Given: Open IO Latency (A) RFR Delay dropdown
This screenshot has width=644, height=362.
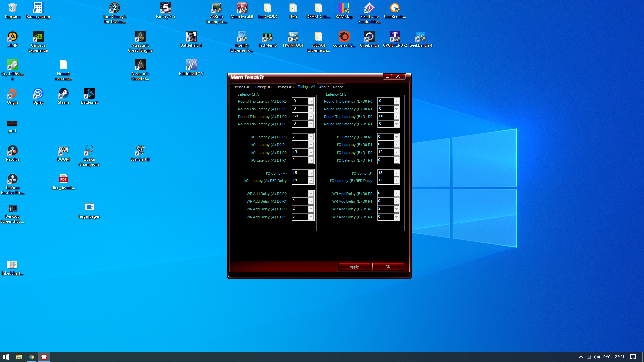Looking at the screenshot, I should coord(311,181).
